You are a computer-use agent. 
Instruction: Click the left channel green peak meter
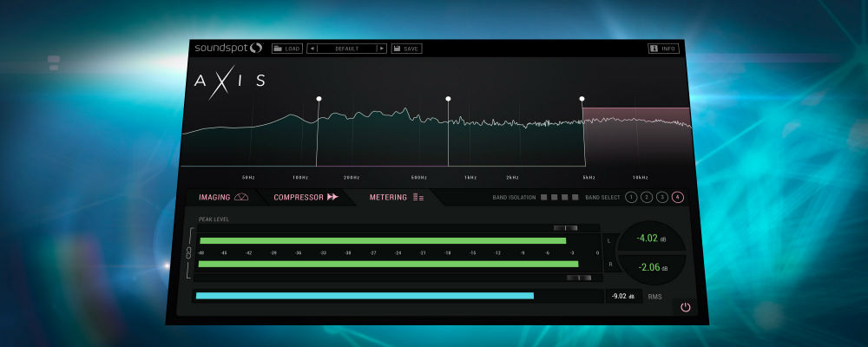tap(383, 241)
